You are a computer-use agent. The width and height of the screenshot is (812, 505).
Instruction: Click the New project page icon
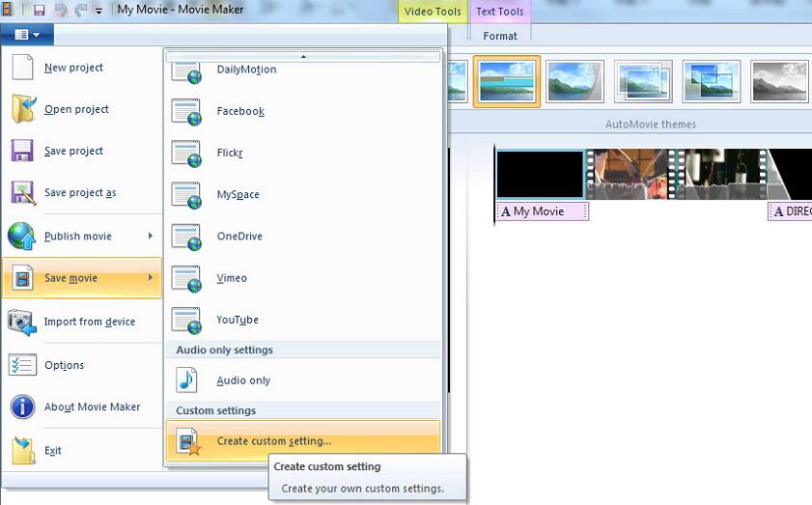pyautogui.click(x=23, y=67)
